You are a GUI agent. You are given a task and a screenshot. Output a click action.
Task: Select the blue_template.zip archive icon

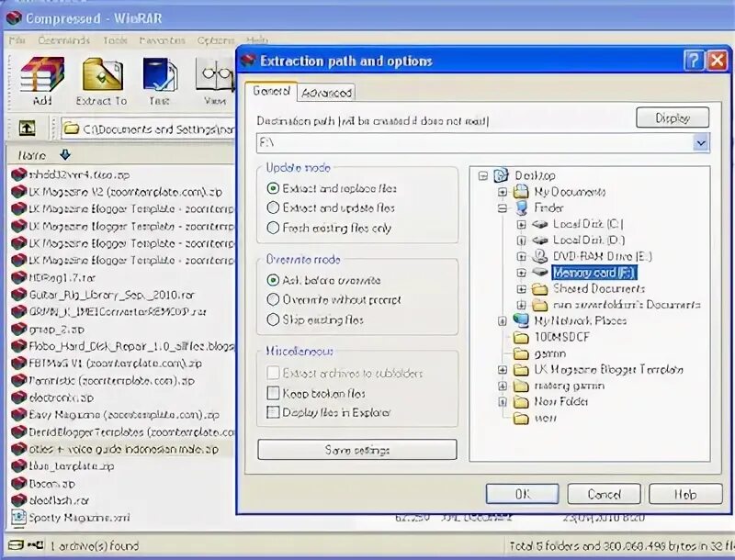[x=18, y=466]
